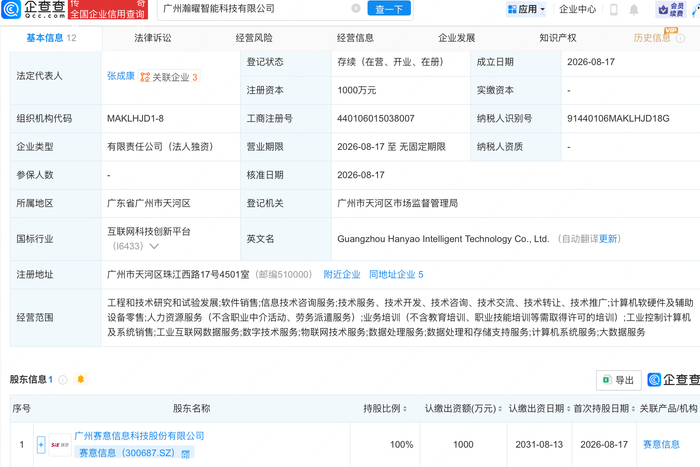700x467 pixels.
Task: Click taxpayer ID 91440106MAKLHJD18G
Action: pos(618,118)
